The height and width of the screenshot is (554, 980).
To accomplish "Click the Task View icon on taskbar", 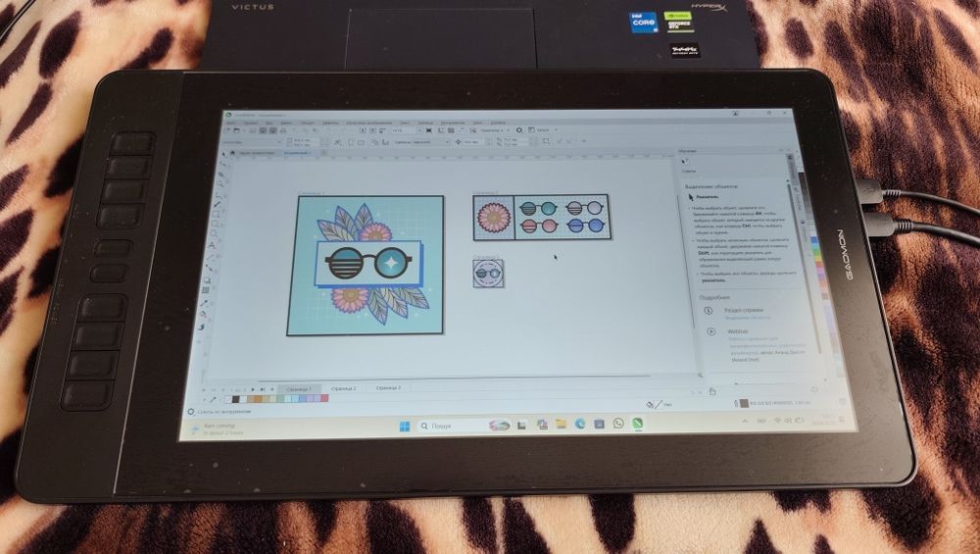I will point(521,426).
